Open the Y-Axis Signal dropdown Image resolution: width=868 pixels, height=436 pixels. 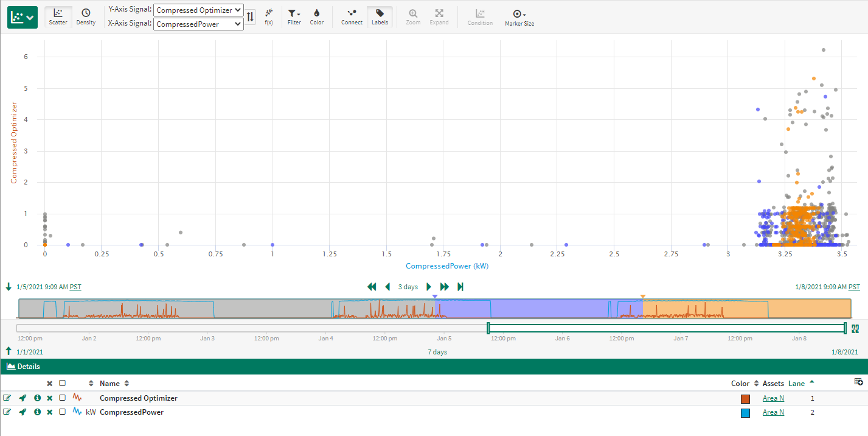point(198,10)
